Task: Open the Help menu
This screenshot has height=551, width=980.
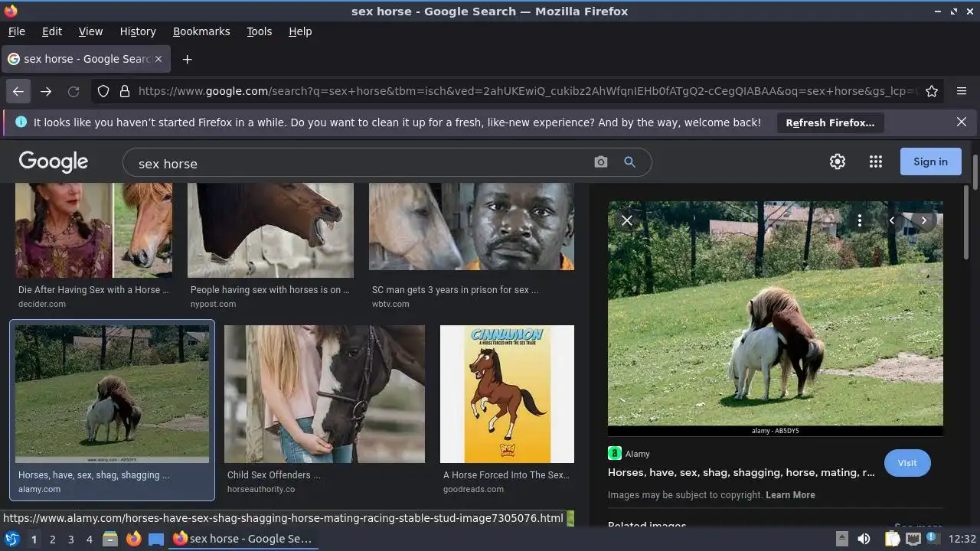Action: point(300,31)
